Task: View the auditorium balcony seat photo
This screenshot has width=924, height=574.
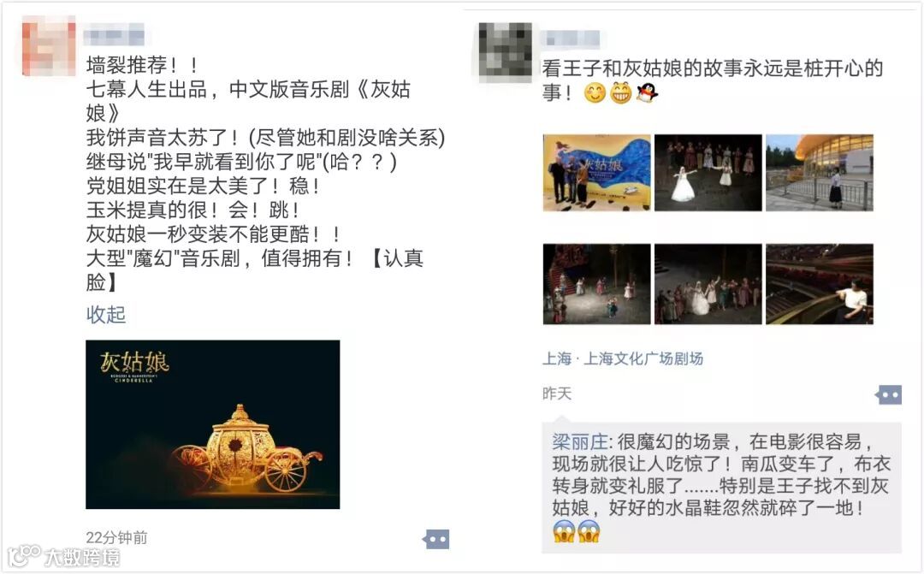Action: click(x=820, y=284)
